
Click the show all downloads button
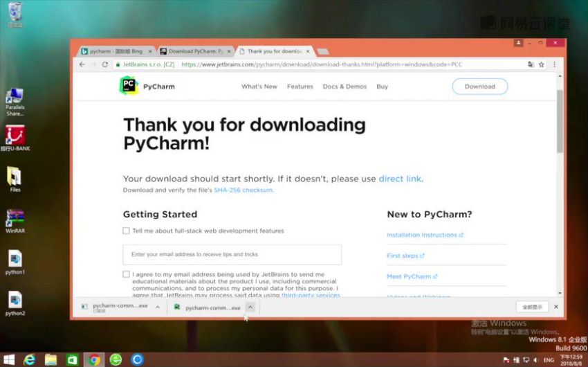(x=532, y=307)
